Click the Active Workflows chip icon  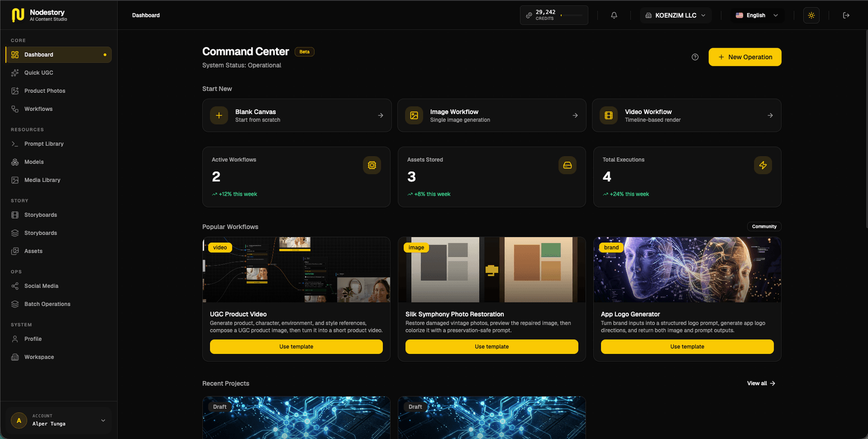click(x=372, y=165)
